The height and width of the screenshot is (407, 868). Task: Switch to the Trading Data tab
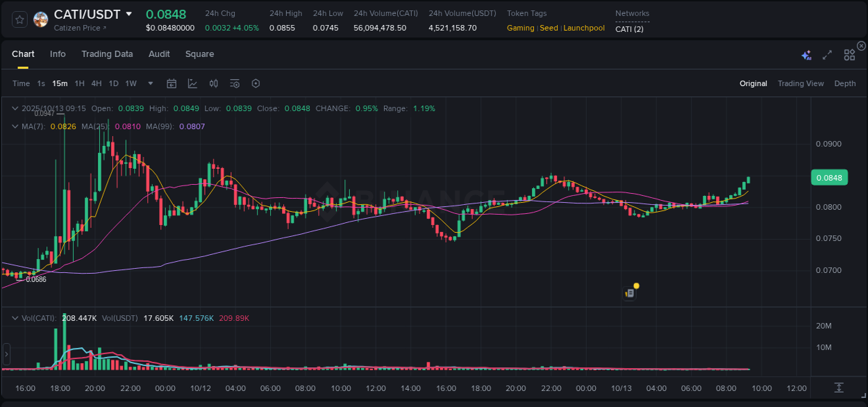click(107, 54)
